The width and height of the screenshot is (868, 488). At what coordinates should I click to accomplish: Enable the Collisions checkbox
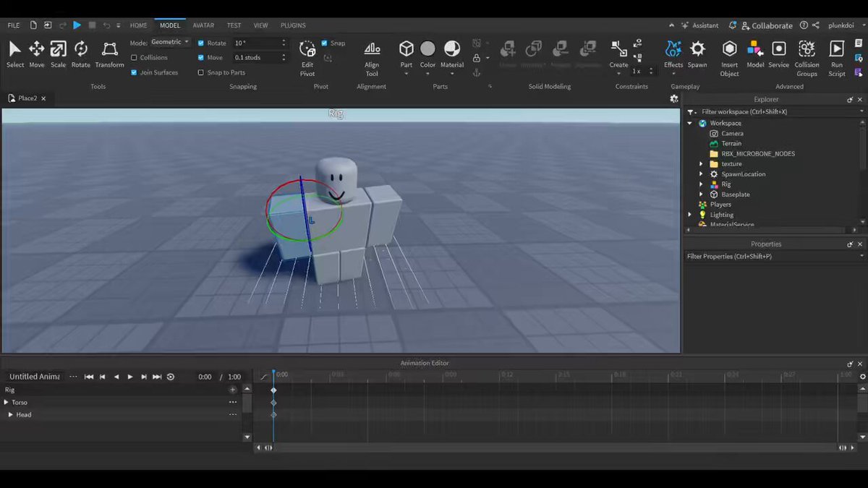click(x=134, y=58)
